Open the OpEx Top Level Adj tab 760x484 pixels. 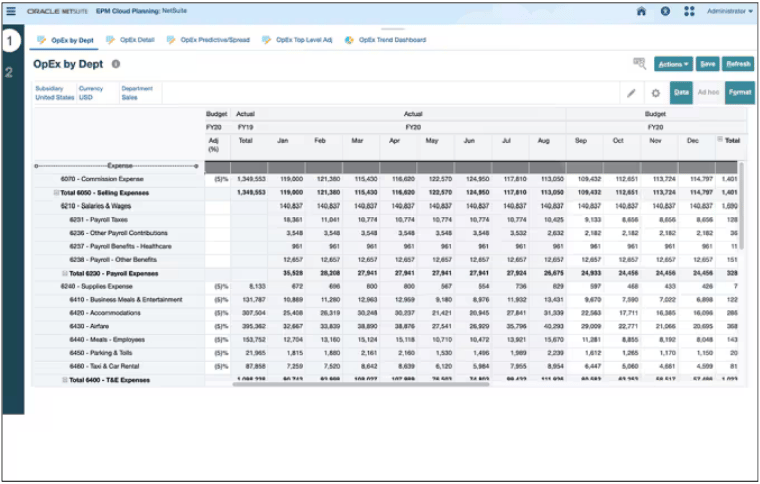tap(298, 40)
